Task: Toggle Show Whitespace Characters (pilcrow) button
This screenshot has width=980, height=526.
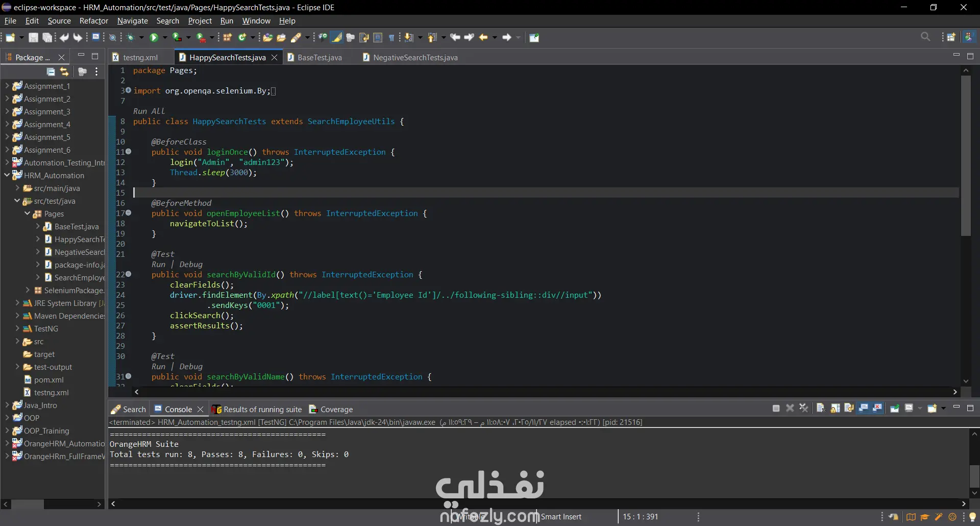Action: [391, 37]
